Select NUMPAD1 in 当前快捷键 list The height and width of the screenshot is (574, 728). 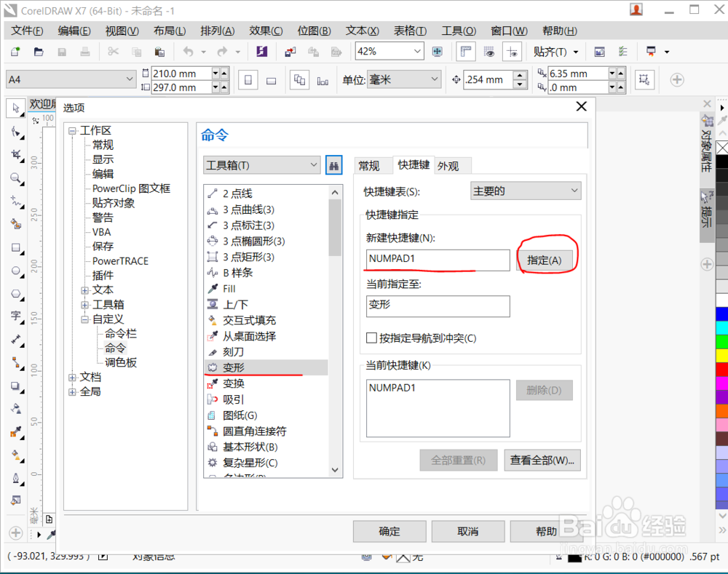[392, 388]
